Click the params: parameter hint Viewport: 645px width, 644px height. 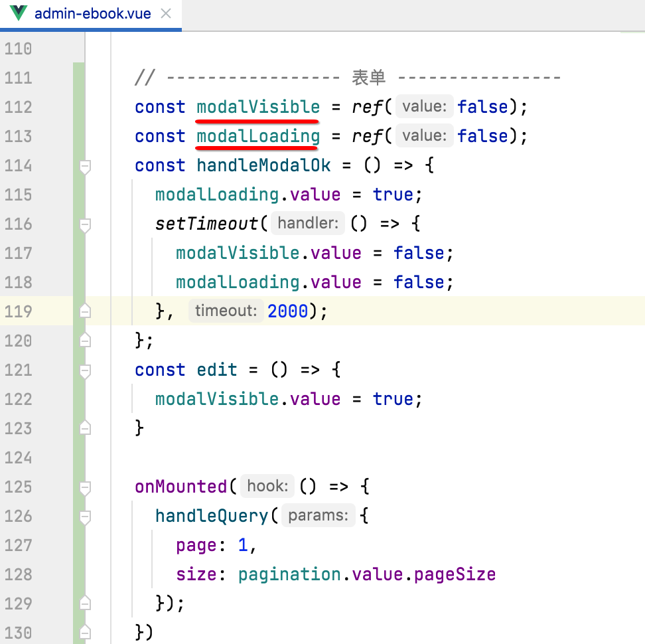pos(318,516)
